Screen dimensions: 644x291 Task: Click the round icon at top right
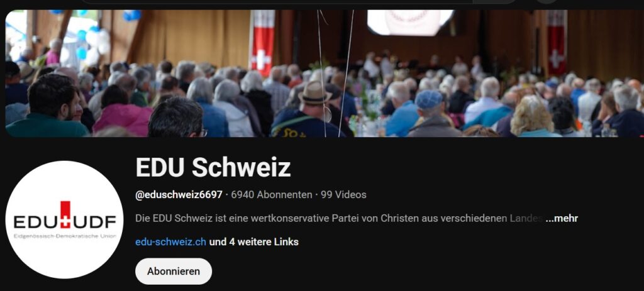click(x=547, y=1)
